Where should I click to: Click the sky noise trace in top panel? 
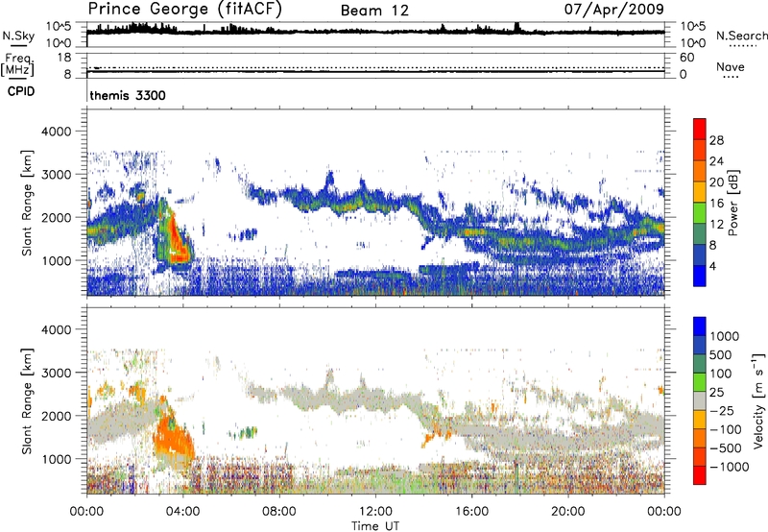375,31
